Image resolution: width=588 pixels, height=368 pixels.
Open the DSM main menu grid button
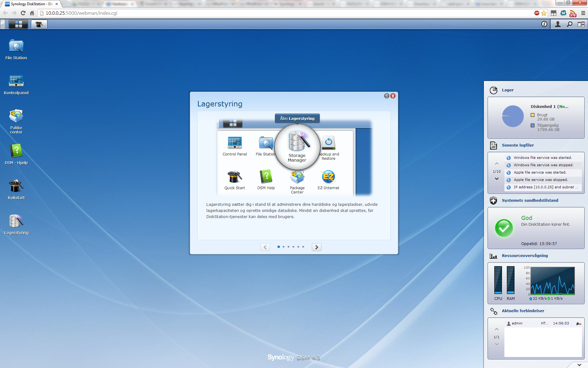click(x=18, y=24)
